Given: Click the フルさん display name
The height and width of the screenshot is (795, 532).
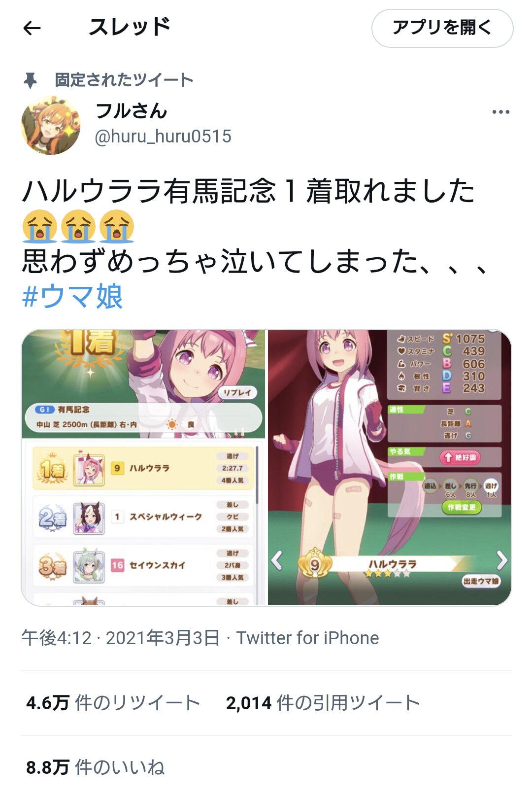Looking at the screenshot, I should click(x=131, y=111).
